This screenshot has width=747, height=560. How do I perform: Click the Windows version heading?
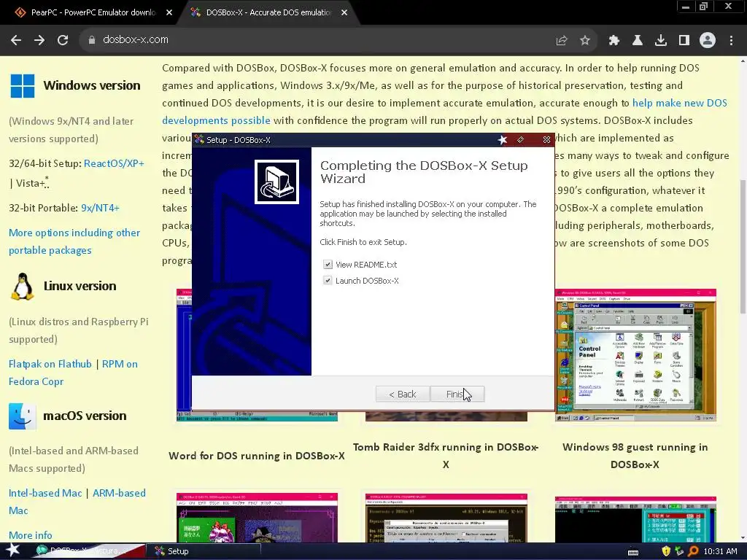pos(92,86)
